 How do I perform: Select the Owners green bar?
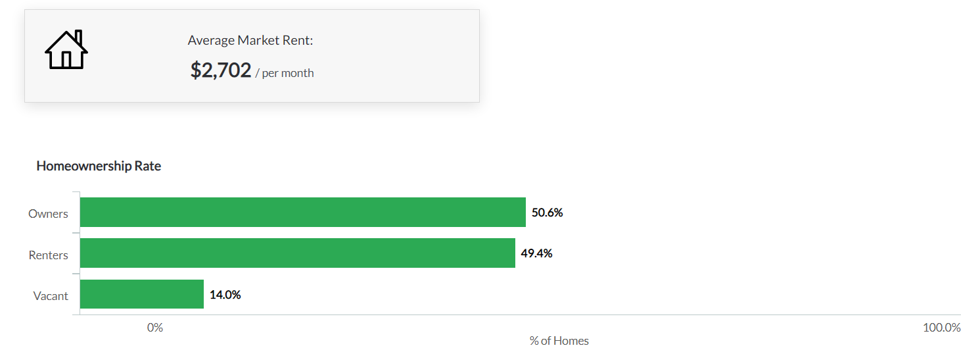tap(303, 212)
